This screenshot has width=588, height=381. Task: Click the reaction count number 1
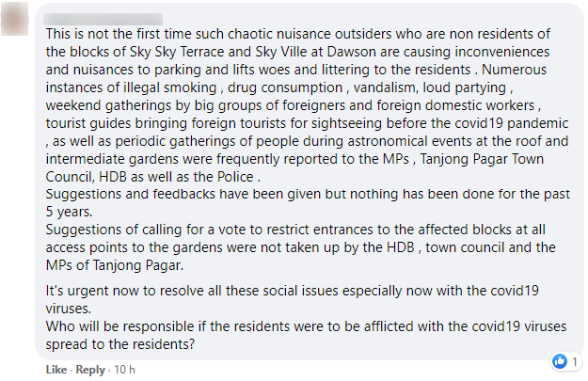[x=573, y=361]
